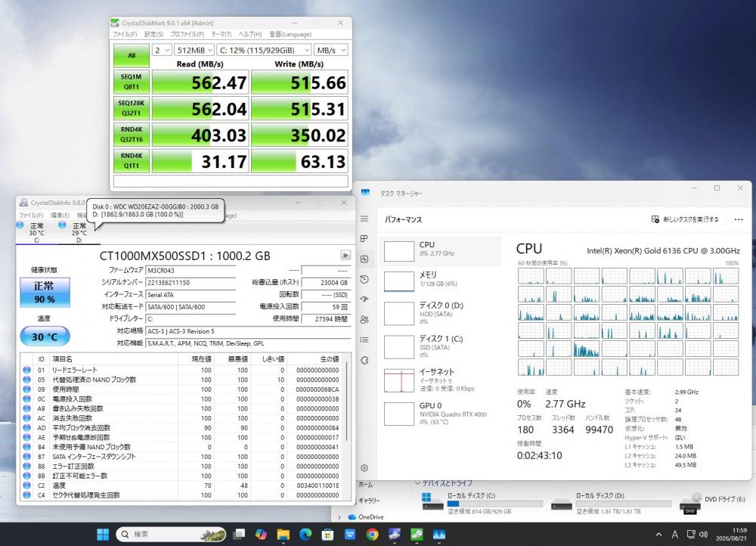Select SMART row 09 使用時間

click(182, 389)
